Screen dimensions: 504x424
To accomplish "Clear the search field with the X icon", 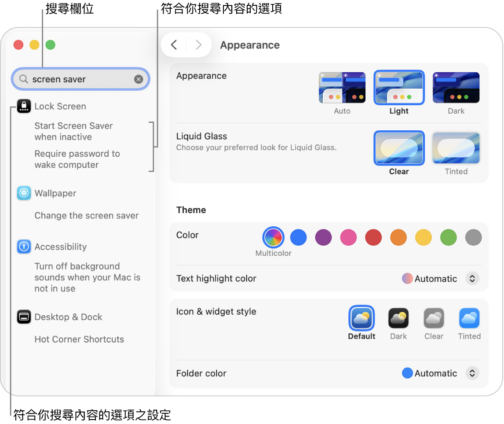I will tap(139, 79).
